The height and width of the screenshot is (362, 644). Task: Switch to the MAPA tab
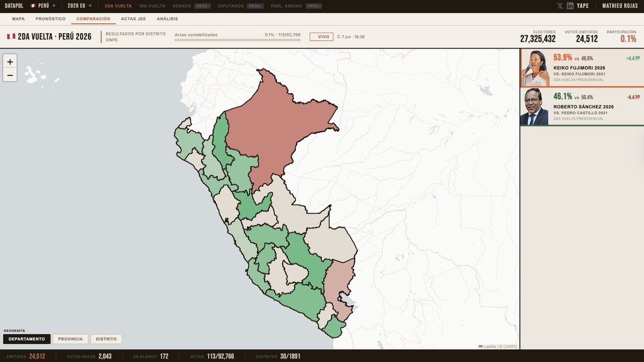(18, 19)
